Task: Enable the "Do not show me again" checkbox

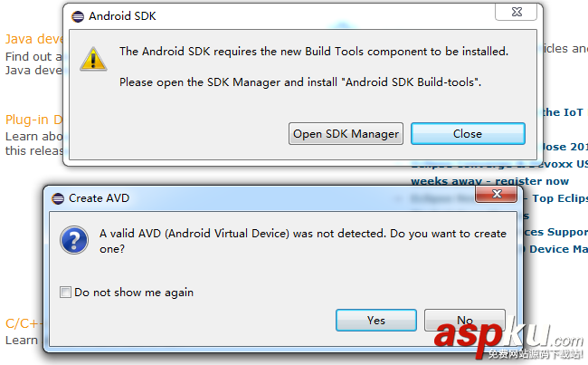Action: click(64, 293)
